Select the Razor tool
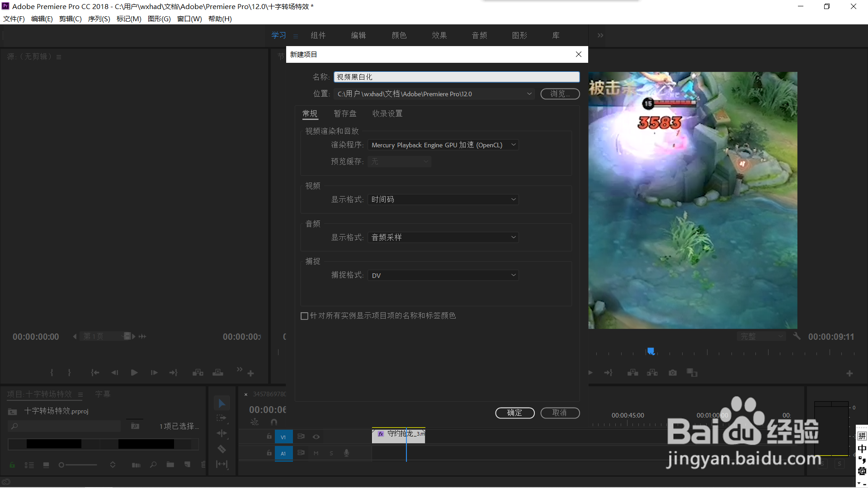The height and width of the screenshot is (488, 868). point(222,449)
